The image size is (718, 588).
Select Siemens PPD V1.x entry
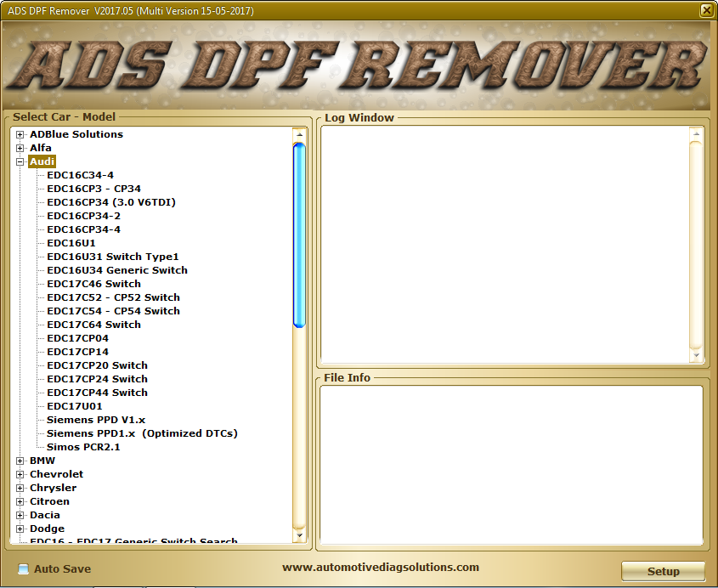[96, 420]
